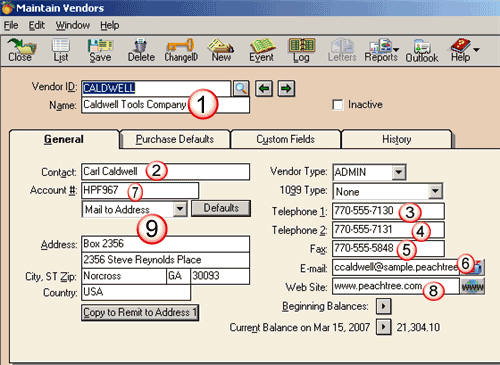
Task: Open the Help menu in menu bar
Action: click(110, 25)
